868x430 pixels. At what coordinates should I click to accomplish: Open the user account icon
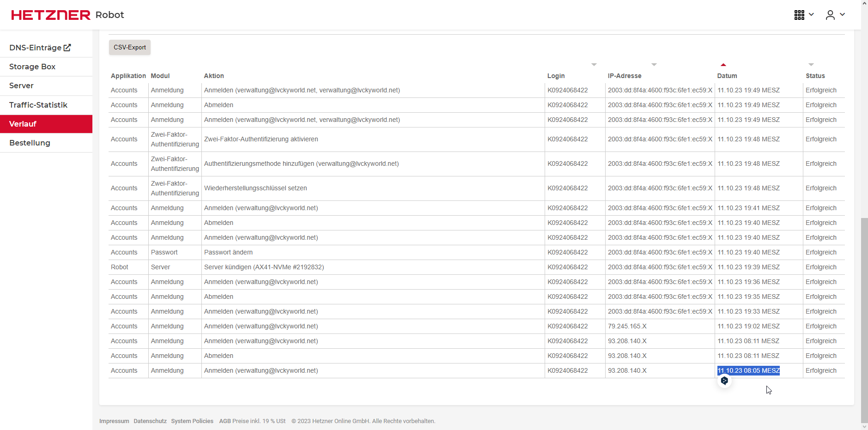[x=830, y=15]
